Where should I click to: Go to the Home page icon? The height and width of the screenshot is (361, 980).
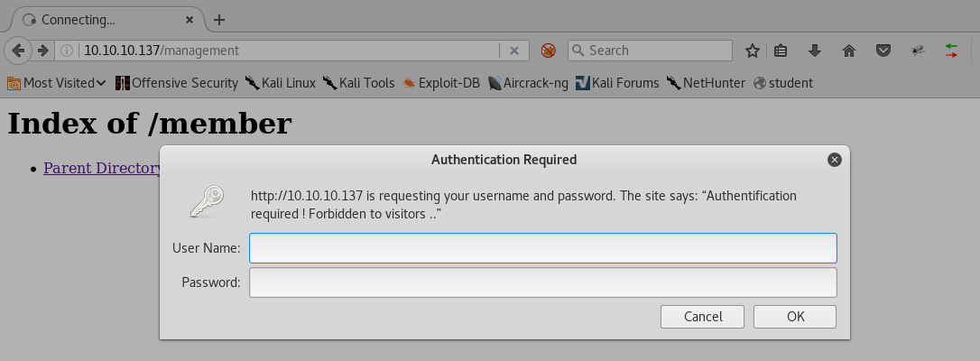848,51
